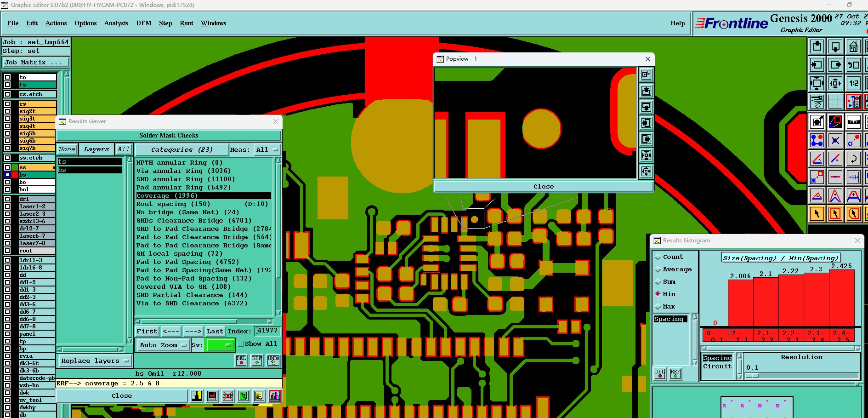Click the Index input field

point(267,331)
